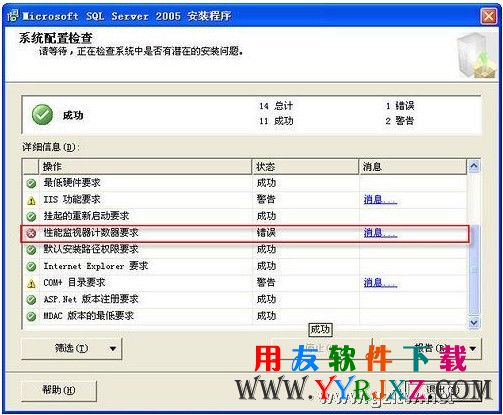Click the 帮助(H) help button

pyautogui.click(x=59, y=390)
